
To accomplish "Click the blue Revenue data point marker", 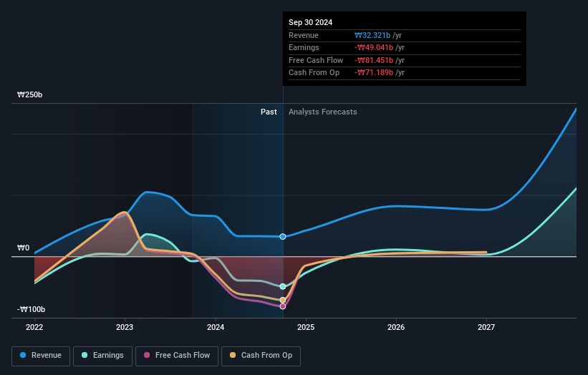I will click(x=283, y=236).
